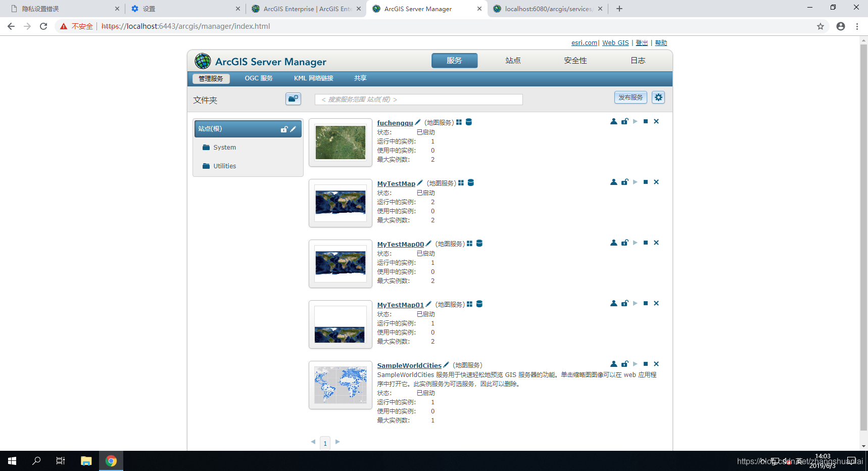
Task: Open sharing person icon for fuchengqu
Action: [x=613, y=121]
